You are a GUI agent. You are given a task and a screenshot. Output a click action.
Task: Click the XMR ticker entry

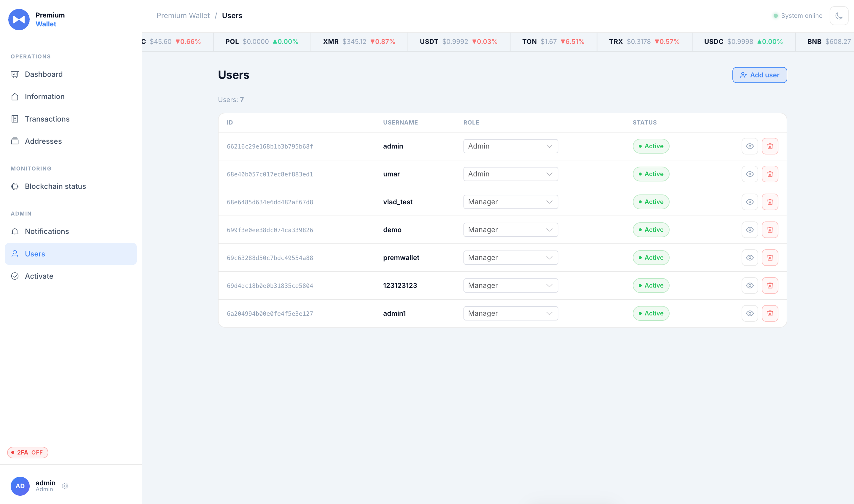[x=359, y=42]
